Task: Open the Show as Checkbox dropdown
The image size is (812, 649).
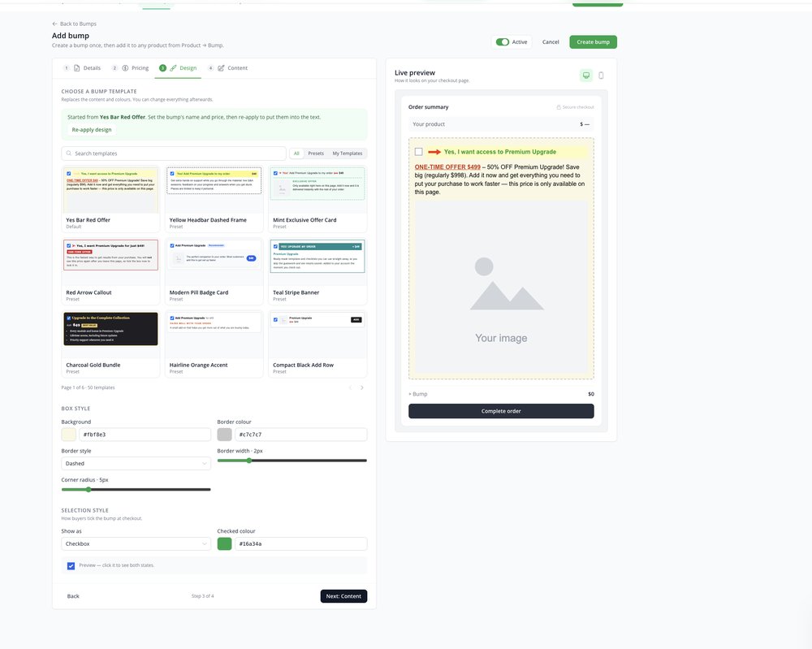Action: click(x=136, y=544)
